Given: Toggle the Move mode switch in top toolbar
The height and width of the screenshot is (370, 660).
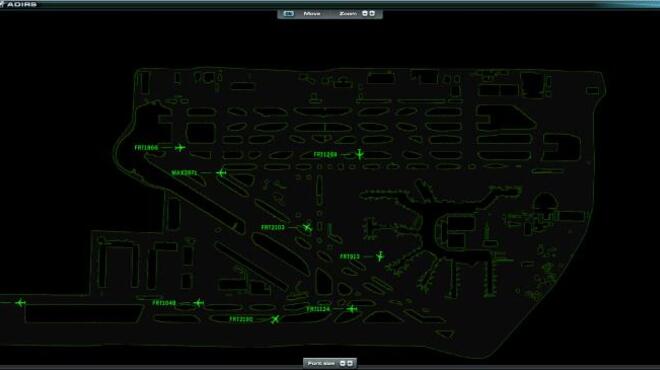Looking at the screenshot, I should [288, 13].
